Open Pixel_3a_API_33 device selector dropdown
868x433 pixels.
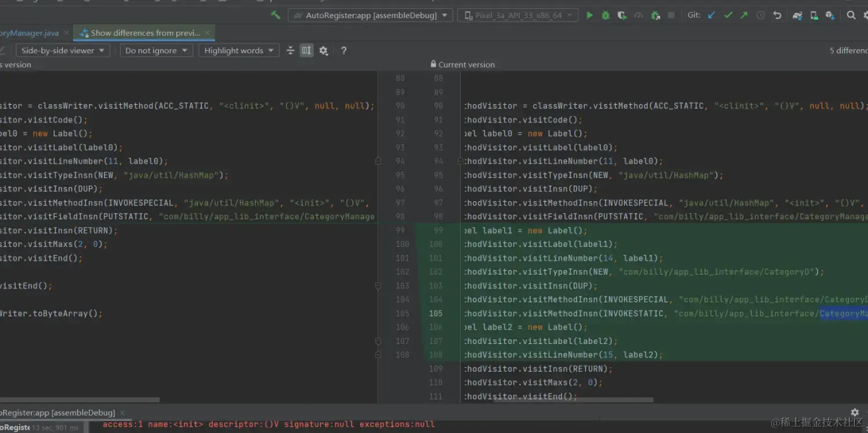click(x=518, y=15)
